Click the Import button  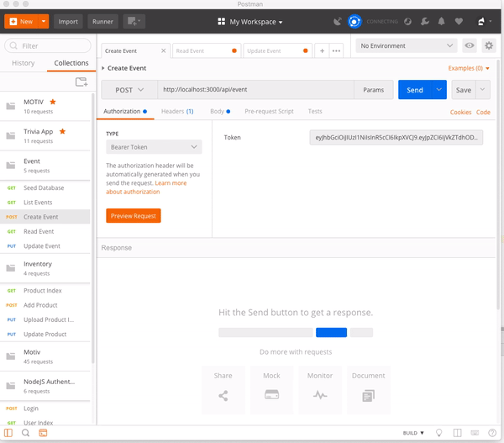68,22
